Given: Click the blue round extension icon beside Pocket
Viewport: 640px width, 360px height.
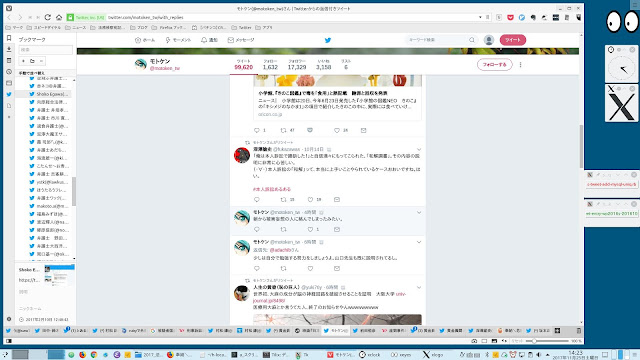Looking at the screenshot, I should click(x=522, y=18).
